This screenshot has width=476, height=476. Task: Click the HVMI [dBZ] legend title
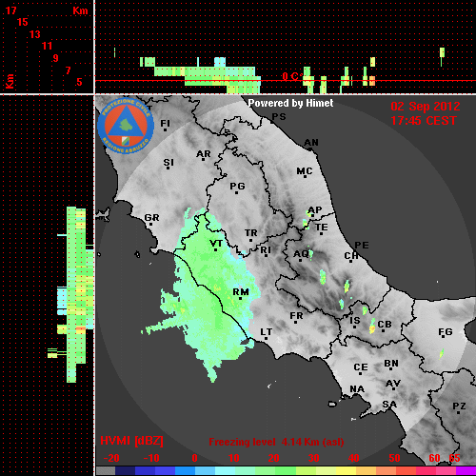[131, 441]
